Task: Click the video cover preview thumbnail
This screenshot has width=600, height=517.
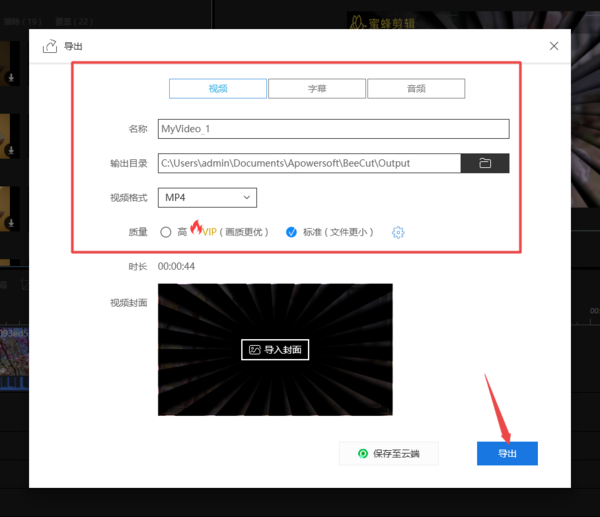Action: point(275,350)
